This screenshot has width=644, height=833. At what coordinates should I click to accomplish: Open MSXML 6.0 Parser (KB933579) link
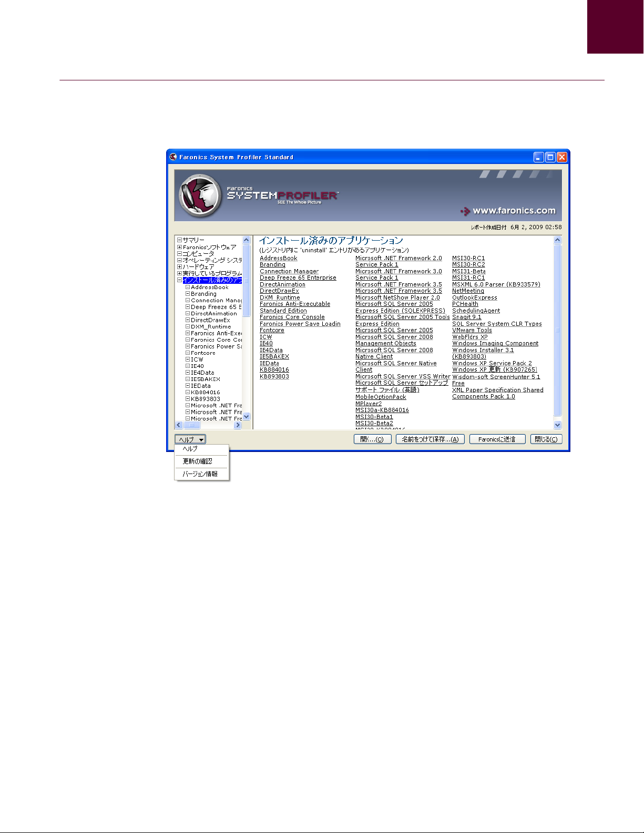click(496, 284)
